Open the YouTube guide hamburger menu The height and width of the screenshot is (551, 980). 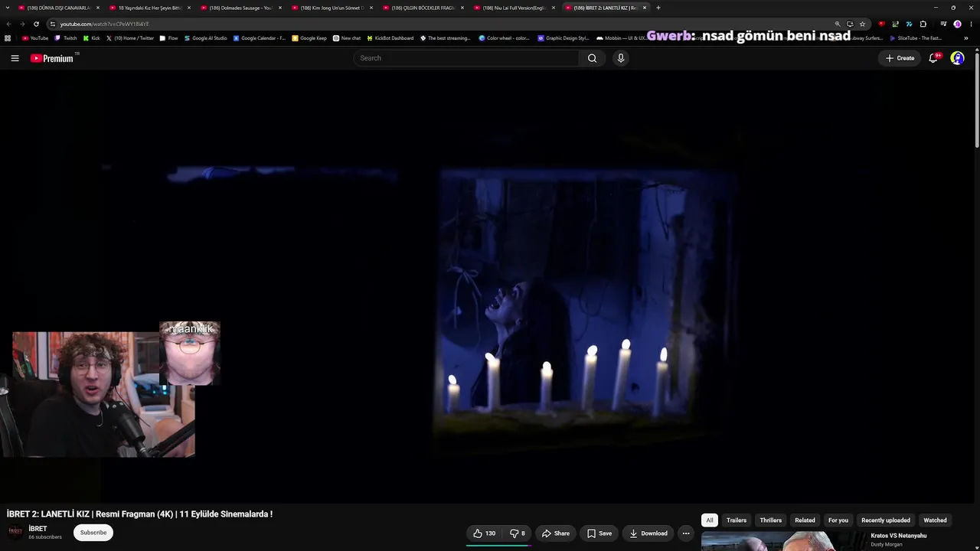click(15, 58)
